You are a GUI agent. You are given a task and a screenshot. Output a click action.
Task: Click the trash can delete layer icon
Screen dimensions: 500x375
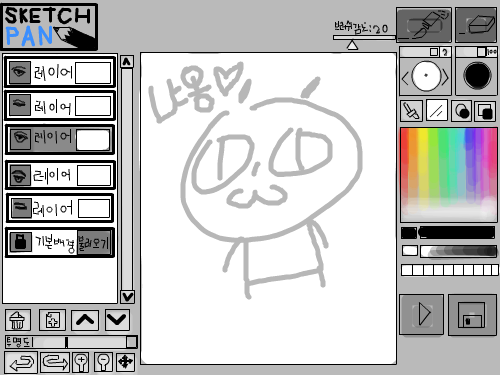click(x=18, y=320)
